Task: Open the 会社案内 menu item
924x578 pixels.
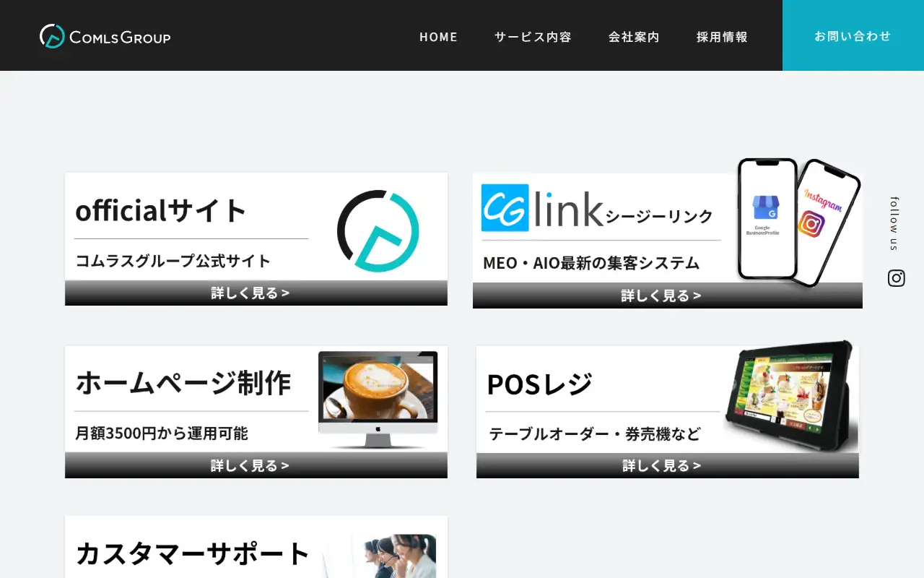Action: click(x=634, y=36)
